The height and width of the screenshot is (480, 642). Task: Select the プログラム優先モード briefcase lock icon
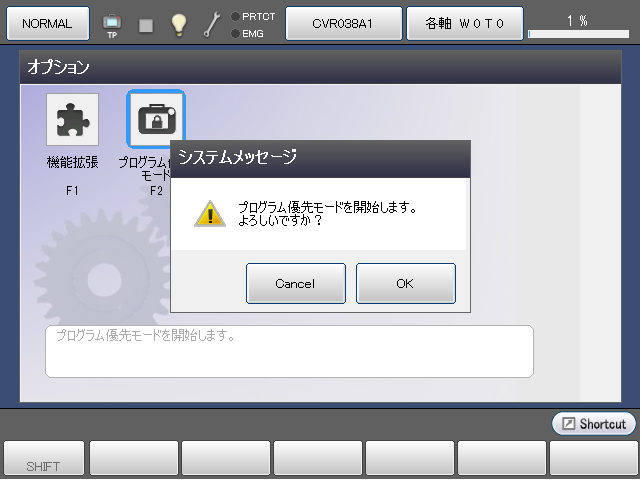point(155,120)
